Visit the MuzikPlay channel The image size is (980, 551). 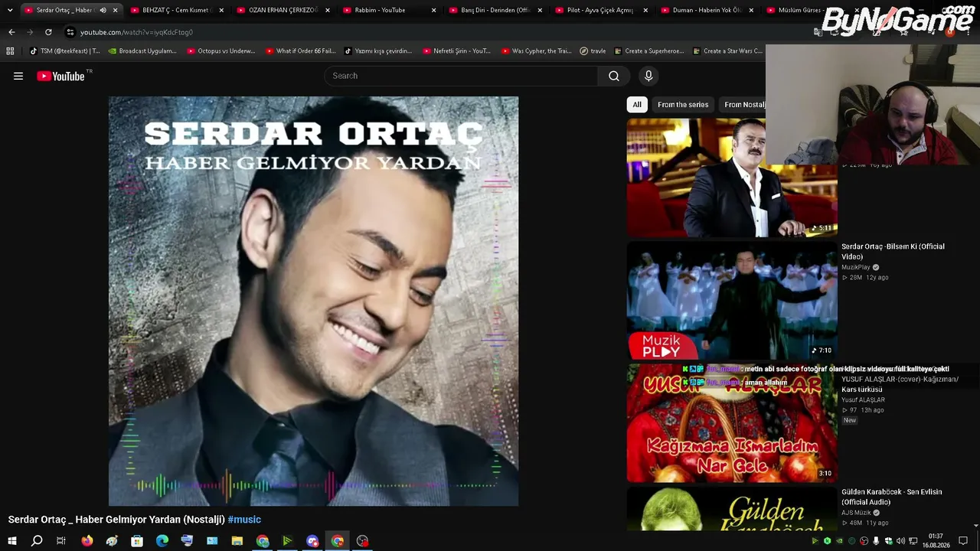[856, 267]
